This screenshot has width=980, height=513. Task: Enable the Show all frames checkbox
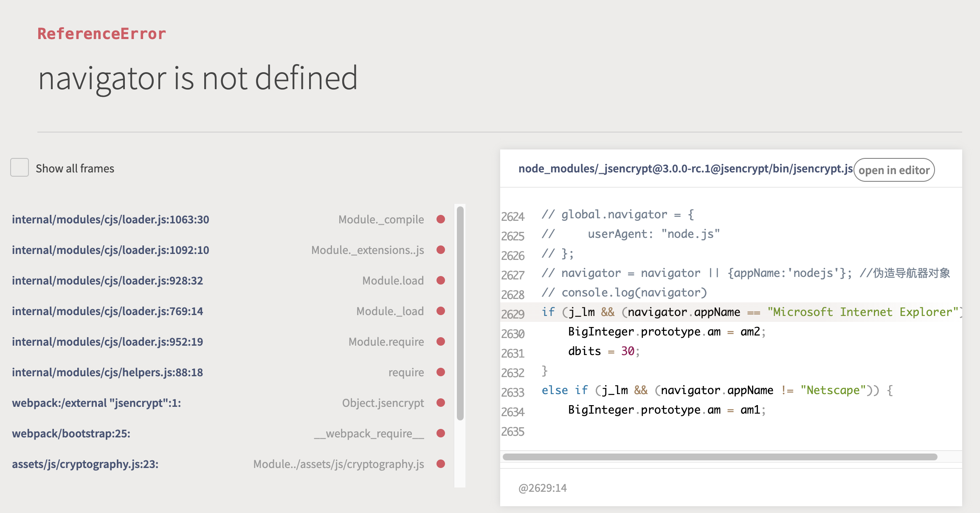click(x=19, y=168)
